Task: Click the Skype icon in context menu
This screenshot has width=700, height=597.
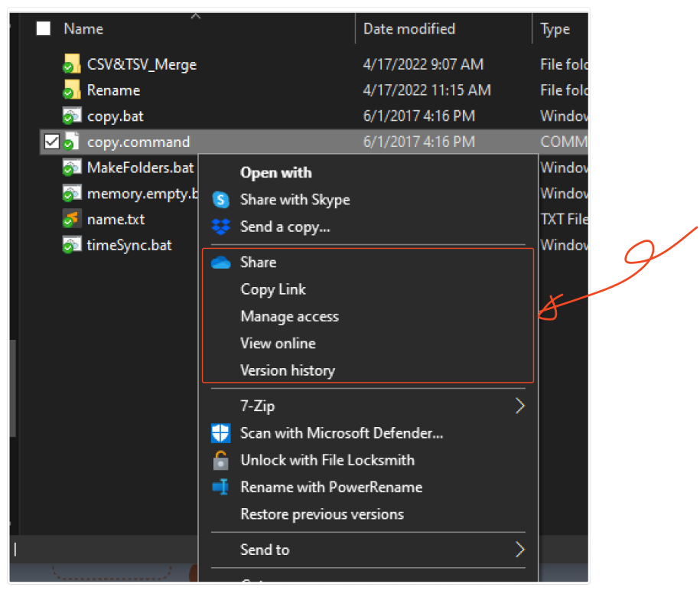Action: [220, 200]
